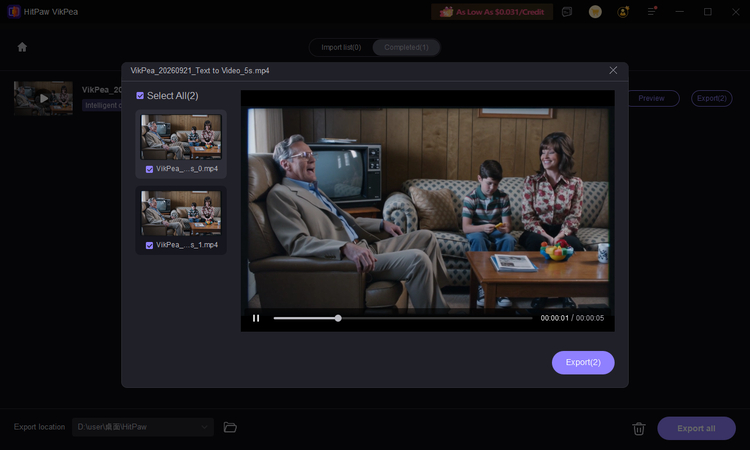The height and width of the screenshot is (450, 750).
Task: Close the export preview dialog
Action: click(613, 70)
